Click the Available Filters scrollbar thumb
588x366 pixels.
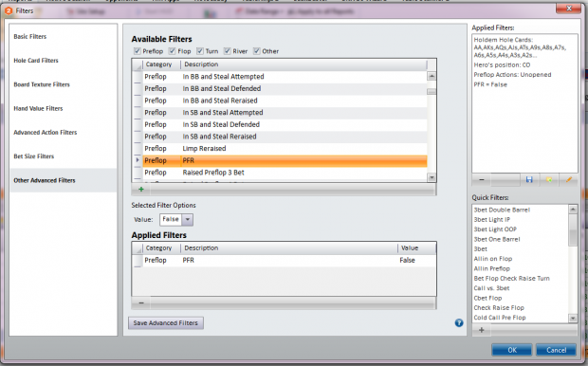432,91
